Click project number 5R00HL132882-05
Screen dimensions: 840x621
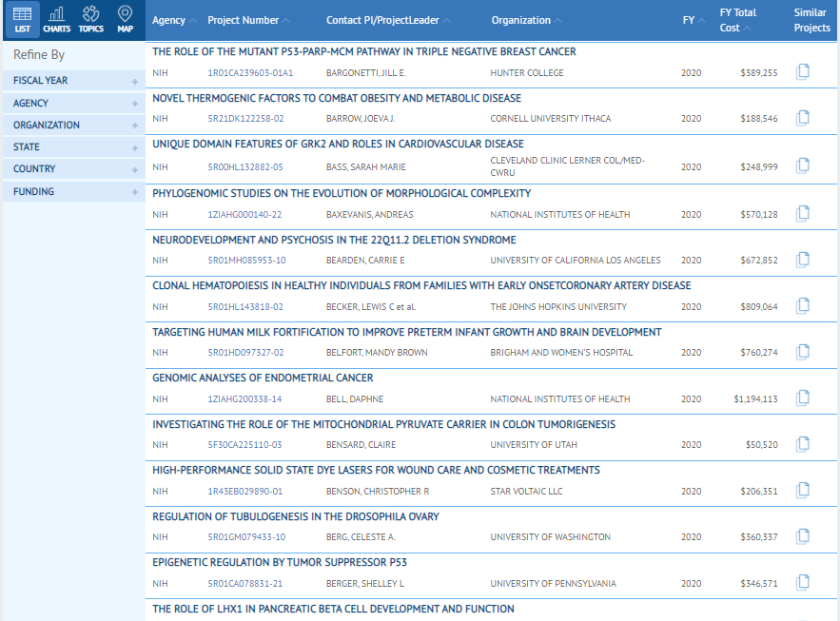tap(245, 167)
